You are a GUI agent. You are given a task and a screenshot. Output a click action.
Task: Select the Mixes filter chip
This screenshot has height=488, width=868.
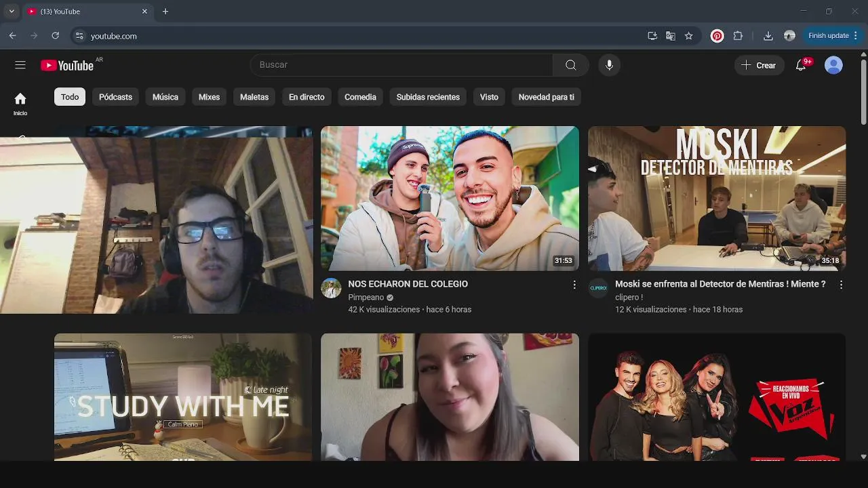point(209,97)
